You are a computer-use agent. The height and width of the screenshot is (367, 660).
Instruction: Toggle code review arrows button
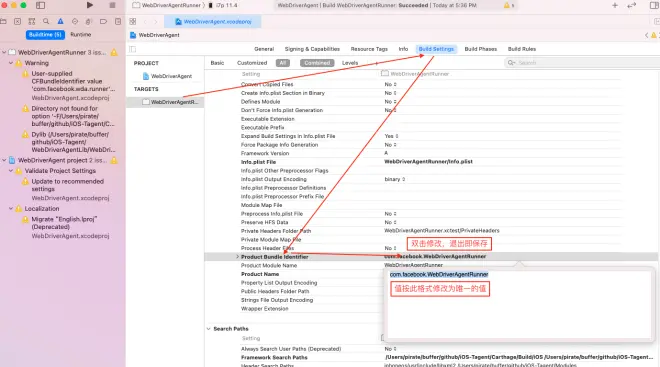click(631, 5)
